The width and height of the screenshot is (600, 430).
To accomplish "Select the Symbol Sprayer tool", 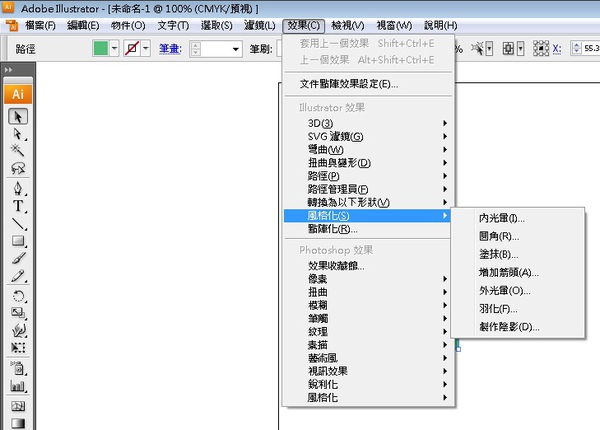I will [x=18, y=368].
